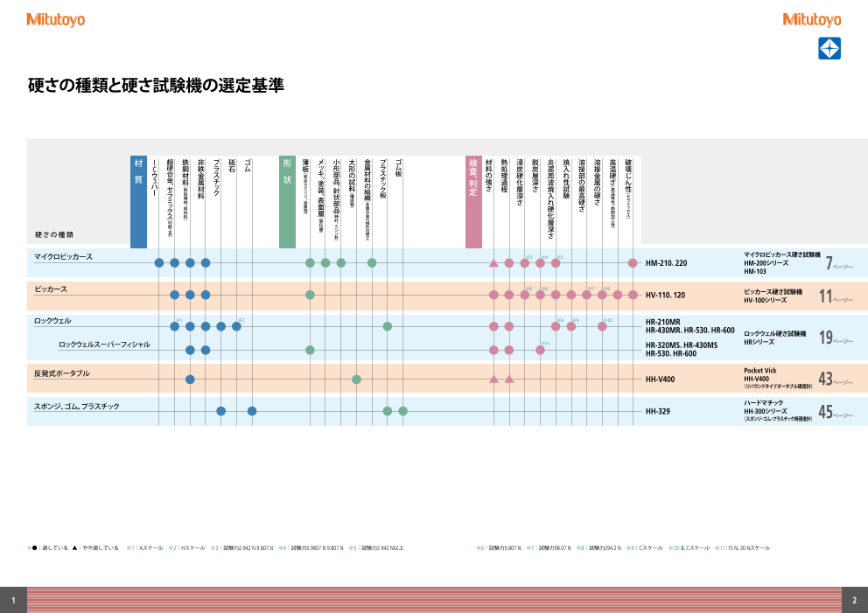This screenshot has width=868, height=613.
Task: Select the マイクロビッカース row label
Action: [x=63, y=257]
